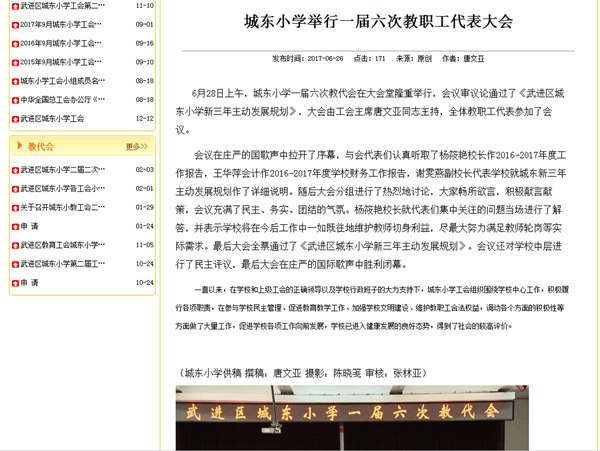The image size is (600, 451).
Task: Click red bullet icon beside 关于召开城东小教工会二…
Action: click(15, 208)
